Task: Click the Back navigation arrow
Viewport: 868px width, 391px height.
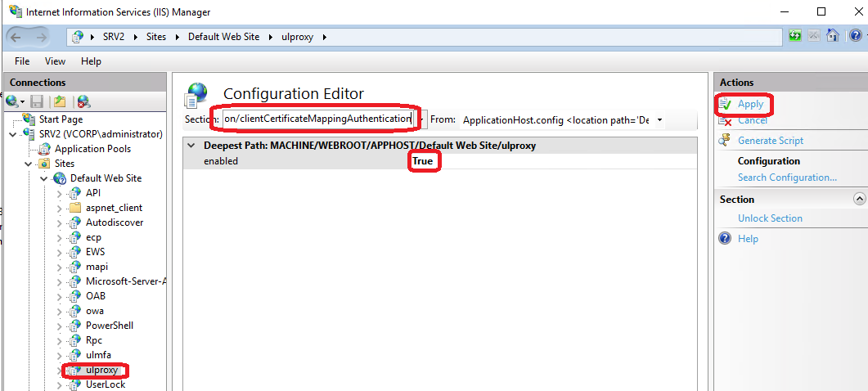Action: click(x=16, y=37)
